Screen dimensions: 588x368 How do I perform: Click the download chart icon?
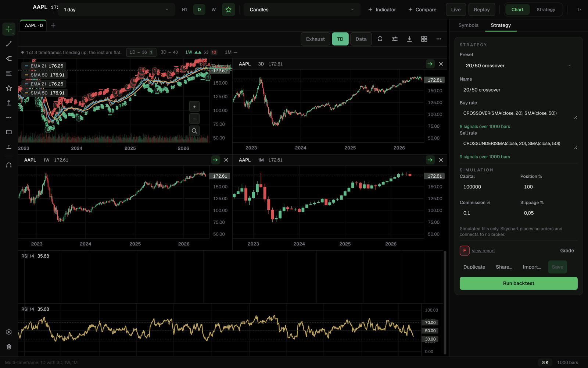click(409, 39)
